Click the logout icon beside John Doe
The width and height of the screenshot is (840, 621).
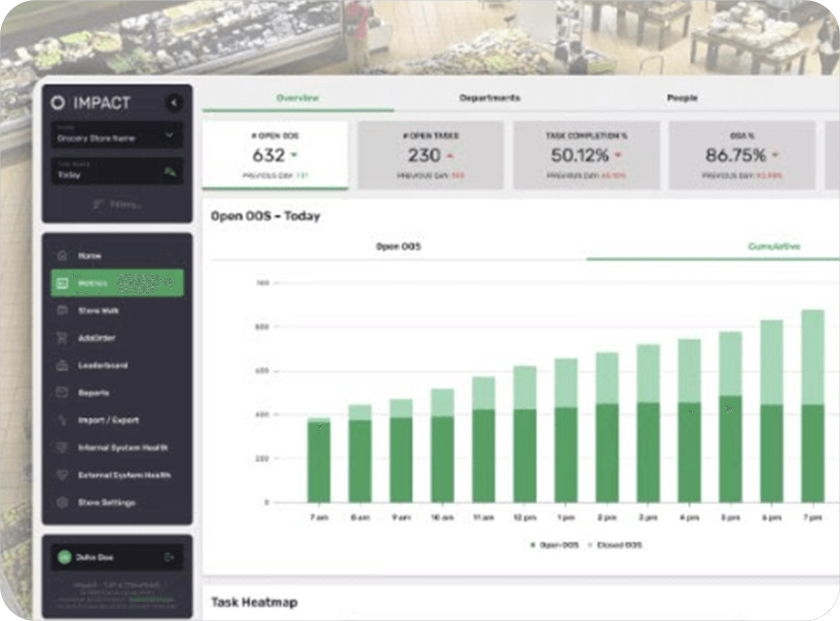169,557
